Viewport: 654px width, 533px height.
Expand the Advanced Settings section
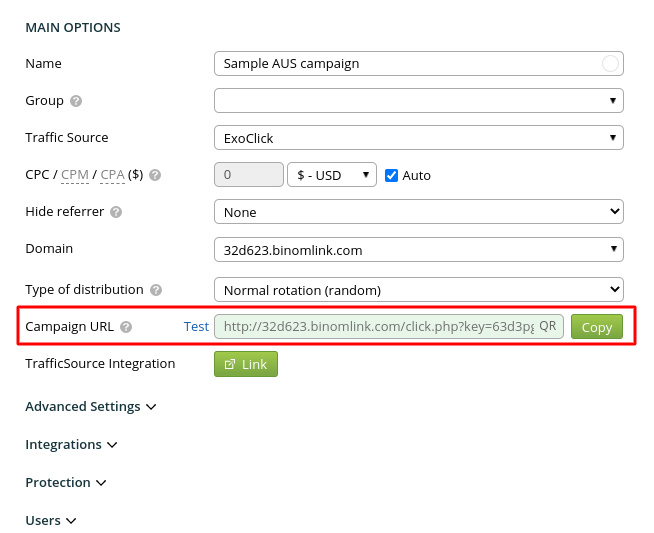(90, 407)
